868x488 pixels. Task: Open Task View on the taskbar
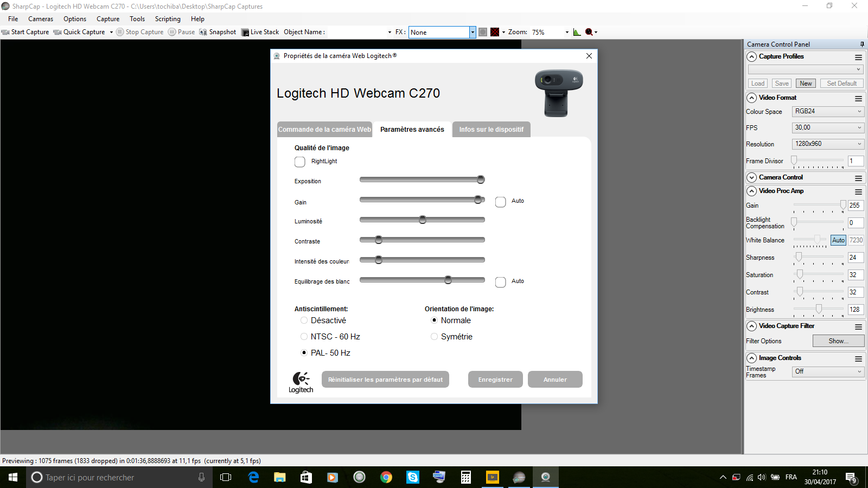226,477
